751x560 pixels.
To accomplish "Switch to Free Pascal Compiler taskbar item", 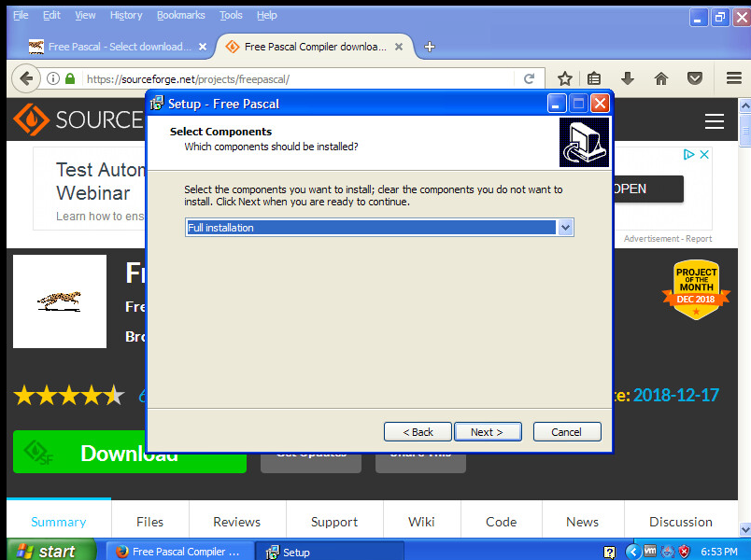I will point(180,552).
